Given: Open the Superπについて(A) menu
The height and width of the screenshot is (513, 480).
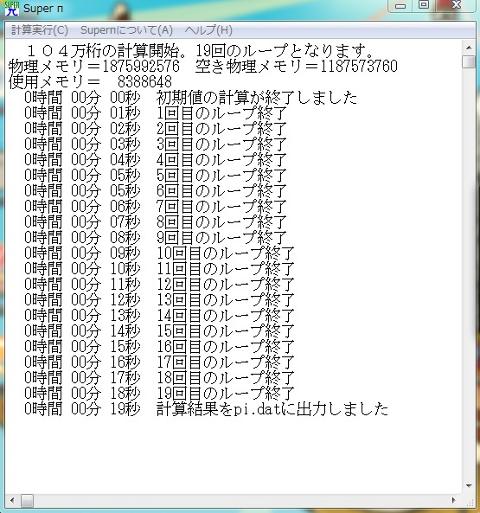Looking at the screenshot, I should (x=126, y=30).
